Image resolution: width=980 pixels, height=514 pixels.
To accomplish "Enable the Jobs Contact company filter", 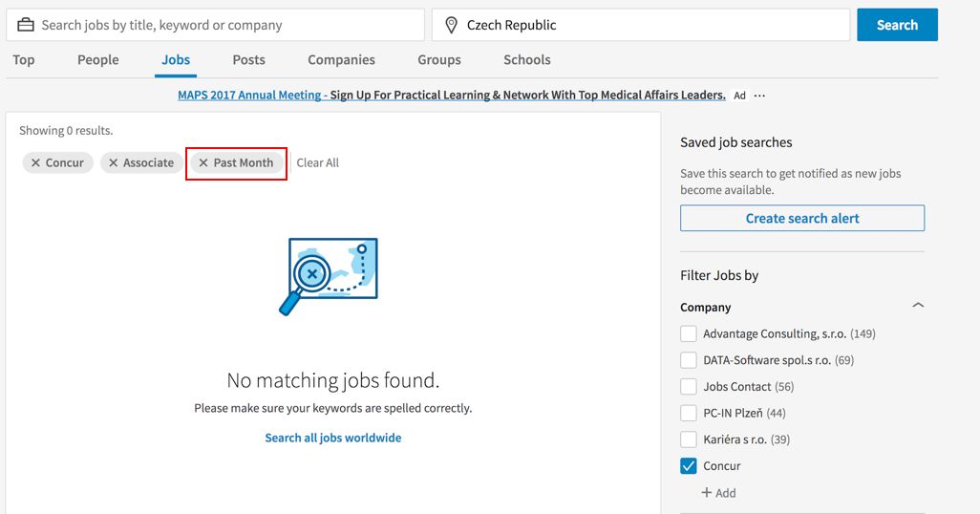I will pos(689,387).
